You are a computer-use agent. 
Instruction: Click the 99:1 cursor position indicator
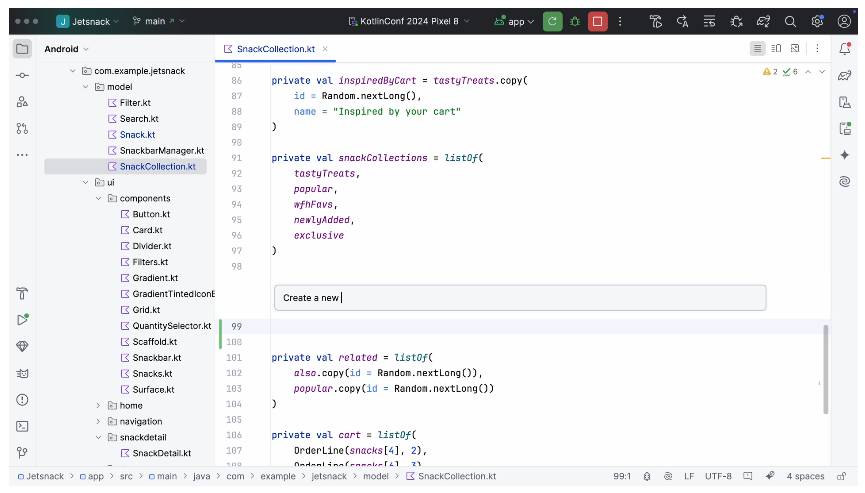[x=622, y=476]
